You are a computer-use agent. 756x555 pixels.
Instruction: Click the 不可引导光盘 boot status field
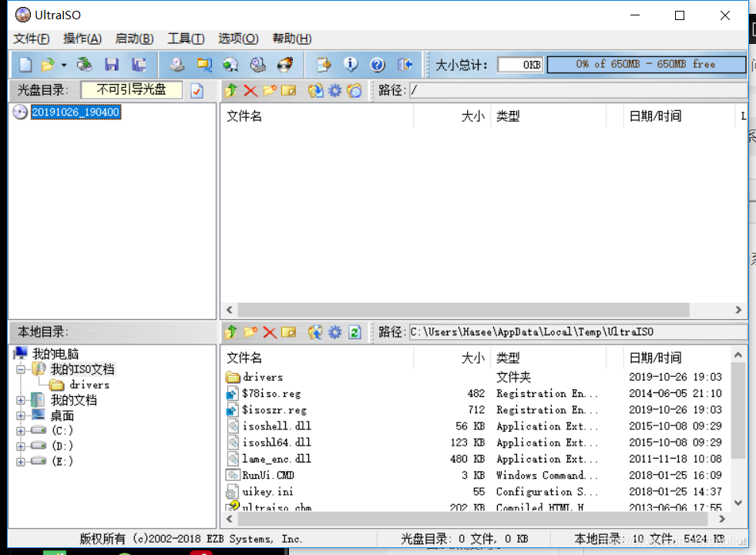click(132, 89)
